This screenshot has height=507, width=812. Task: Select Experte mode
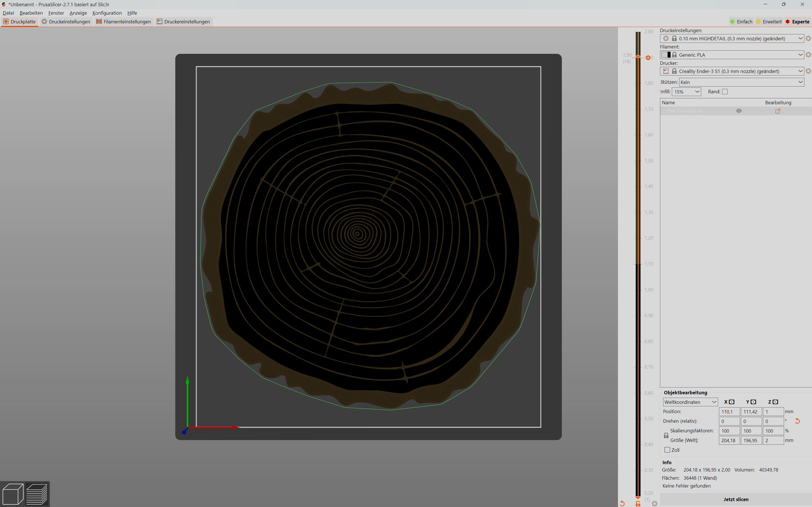[797, 22]
